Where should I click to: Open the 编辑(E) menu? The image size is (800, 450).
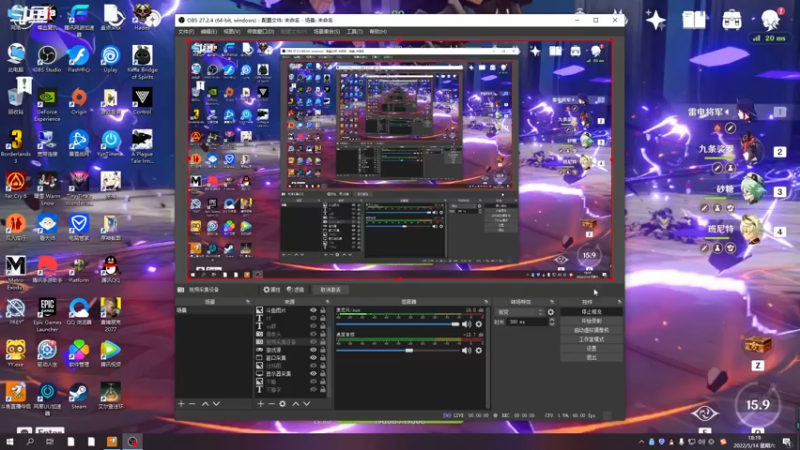coord(208,32)
